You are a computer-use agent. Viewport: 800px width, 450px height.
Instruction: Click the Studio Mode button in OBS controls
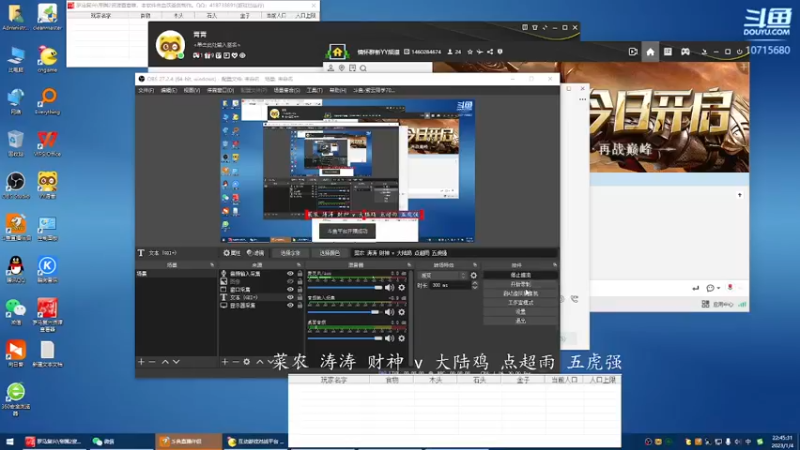coord(520,303)
